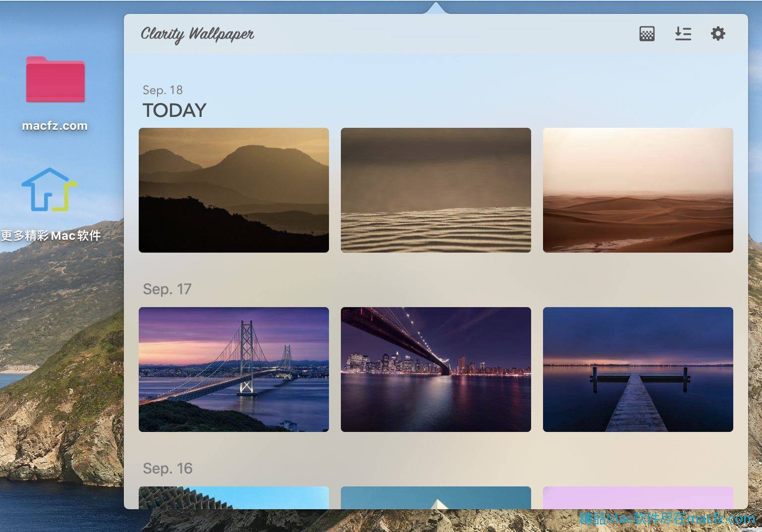Click the 精品Mac软件尽在macfz.com watermark text
Viewport: 762px width, 532px height.
[x=667, y=519]
